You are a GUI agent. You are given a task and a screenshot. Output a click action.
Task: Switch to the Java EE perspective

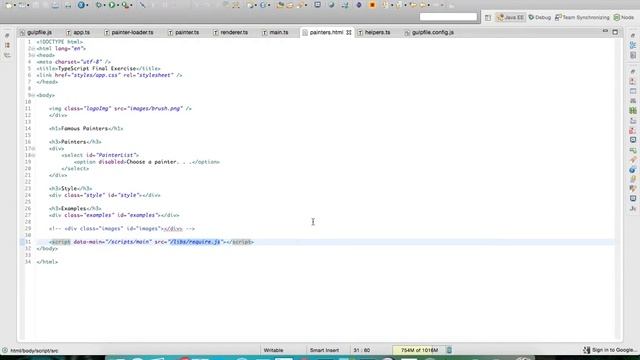510,18
